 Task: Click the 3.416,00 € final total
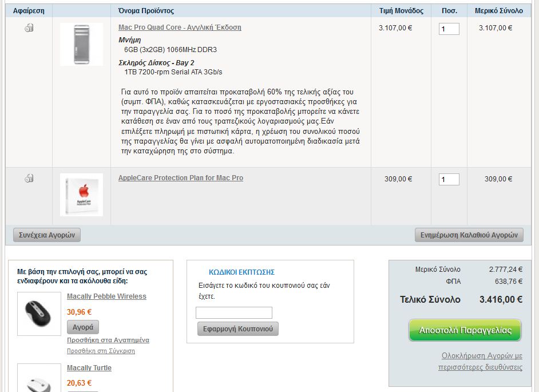[501, 299]
